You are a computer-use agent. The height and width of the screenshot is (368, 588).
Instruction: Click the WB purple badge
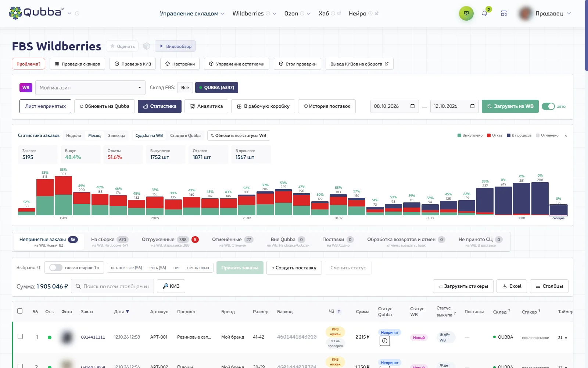(26, 88)
